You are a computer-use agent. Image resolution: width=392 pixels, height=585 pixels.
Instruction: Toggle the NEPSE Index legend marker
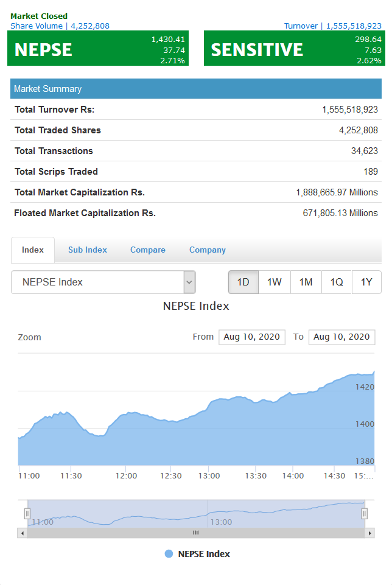tap(169, 554)
